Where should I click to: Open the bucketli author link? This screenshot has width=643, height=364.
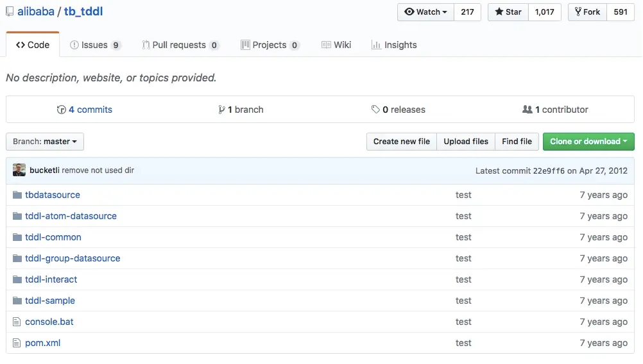tap(44, 170)
